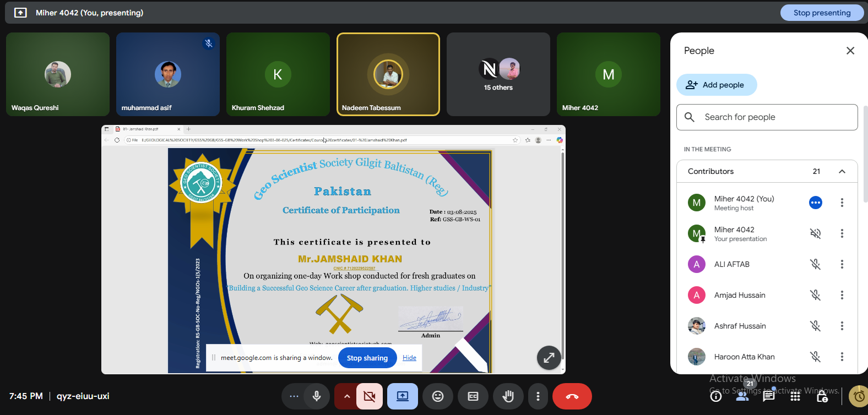Click the Add people person-plus icon

pyautogui.click(x=692, y=85)
